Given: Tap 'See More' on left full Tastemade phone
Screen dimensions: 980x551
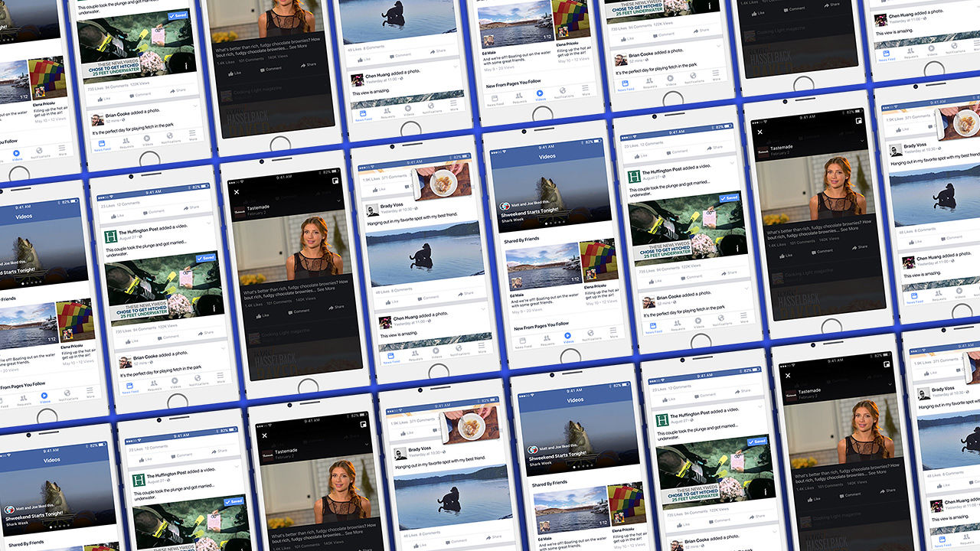Looking at the screenshot, I should [x=326, y=289].
